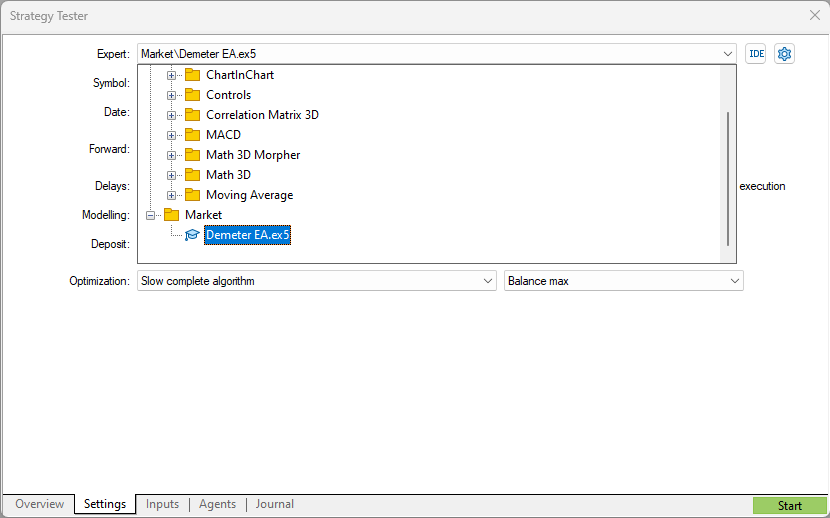
Task: Click the Demeter EA graduation cap icon
Action: pos(192,235)
